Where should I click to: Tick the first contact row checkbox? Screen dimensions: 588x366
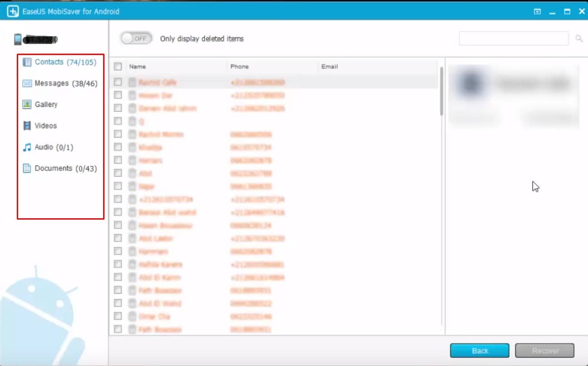(x=118, y=82)
